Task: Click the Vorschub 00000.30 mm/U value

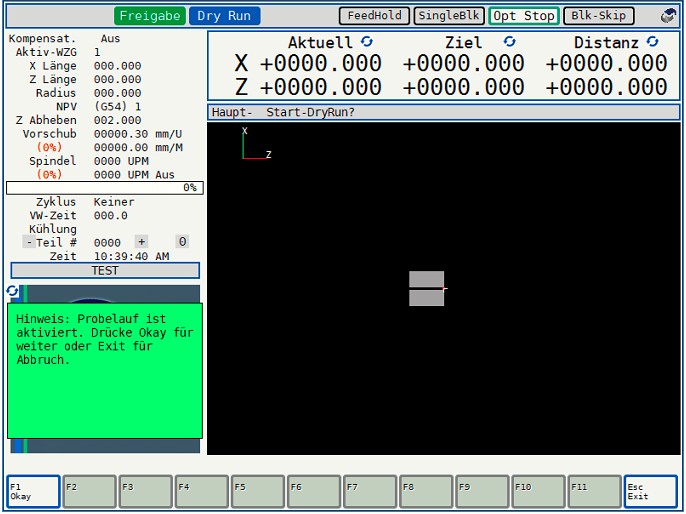Action: tap(138, 134)
